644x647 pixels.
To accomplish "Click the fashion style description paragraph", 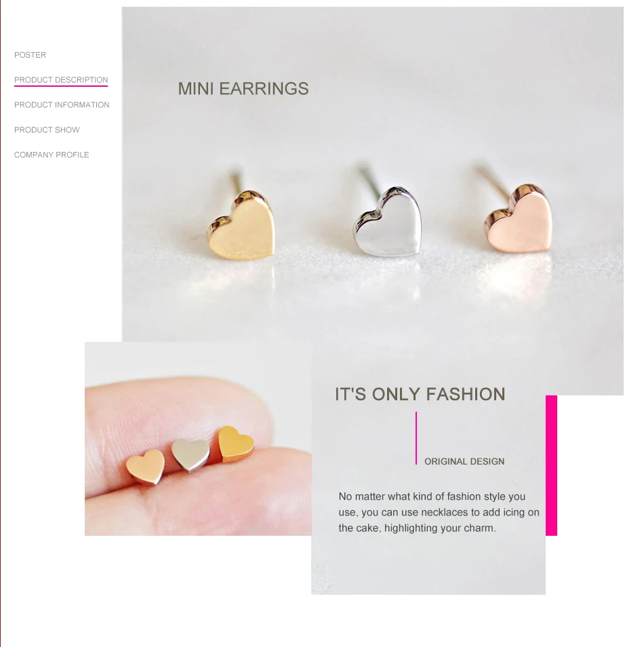I will tap(439, 512).
